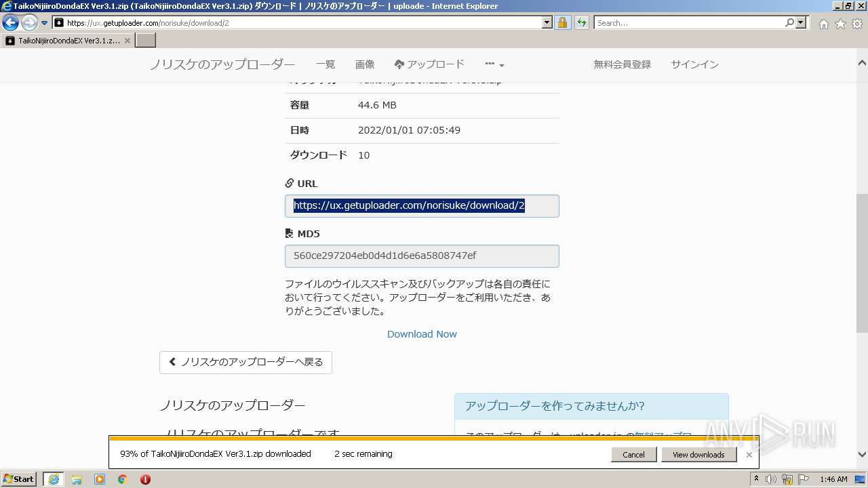This screenshot has height=488, width=868.
Task: Open the Favorites star icon
Action: point(840,24)
